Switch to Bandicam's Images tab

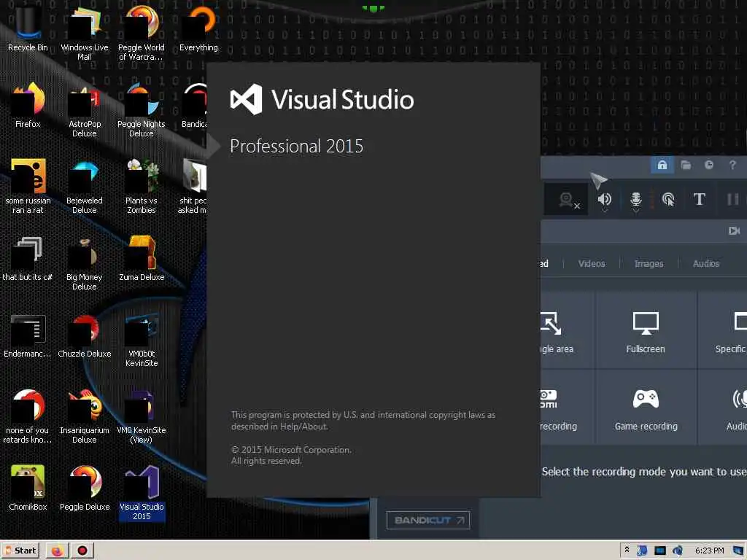click(x=649, y=263)
